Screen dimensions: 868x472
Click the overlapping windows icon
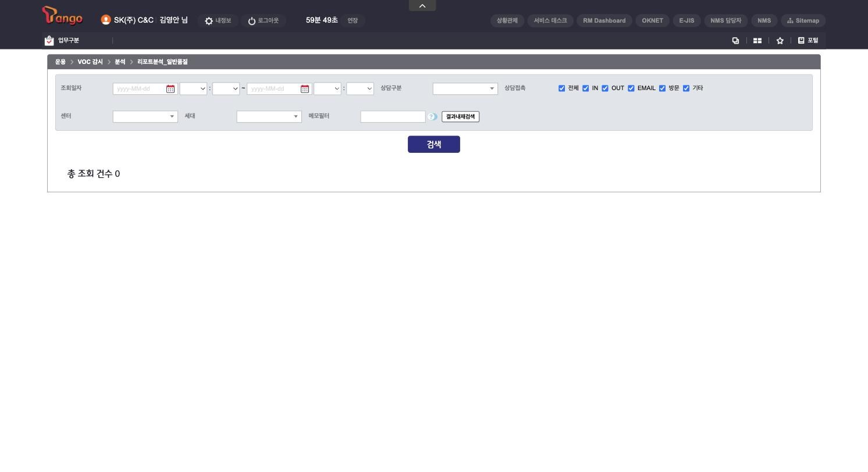[x=735, y=41]
